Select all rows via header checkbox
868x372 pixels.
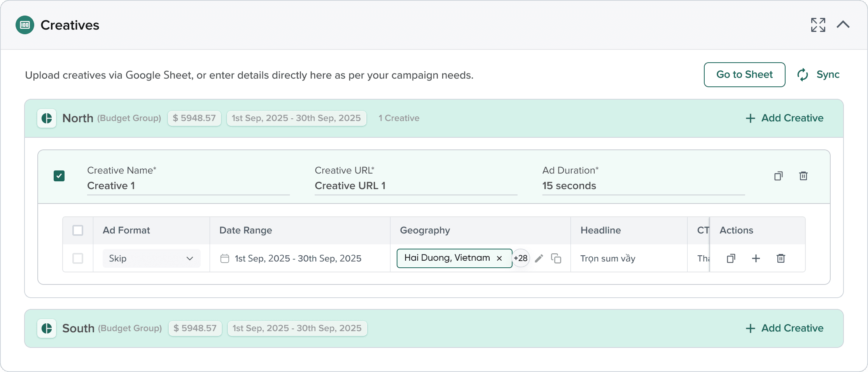(78, 230)
